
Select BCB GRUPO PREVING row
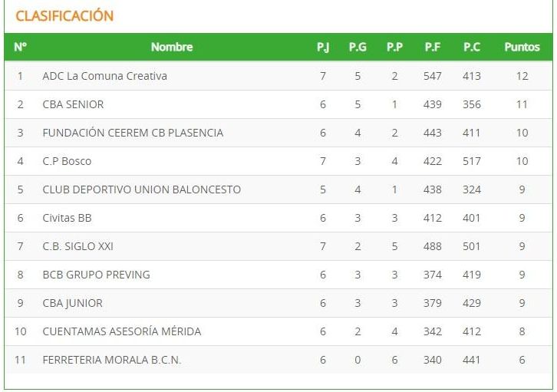click(x=278, y=275)
